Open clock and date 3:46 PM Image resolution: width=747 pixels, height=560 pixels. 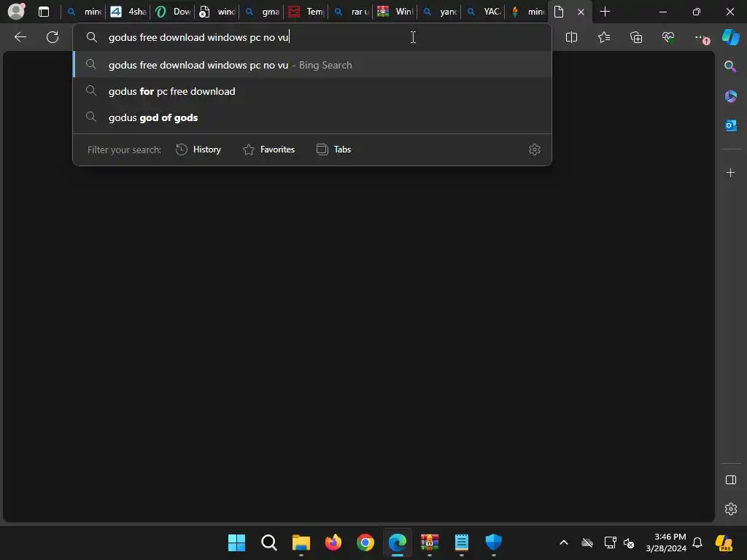(666, 542)
